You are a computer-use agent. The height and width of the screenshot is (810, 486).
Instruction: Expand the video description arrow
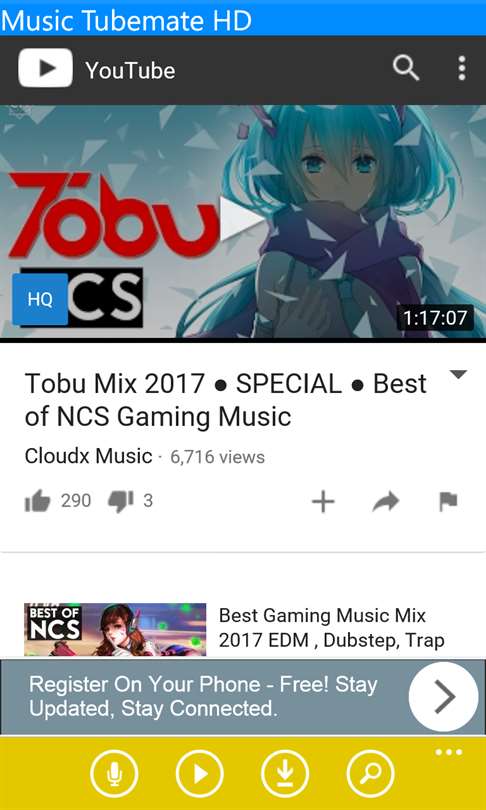pyautogui.click(x=458, y=375)
